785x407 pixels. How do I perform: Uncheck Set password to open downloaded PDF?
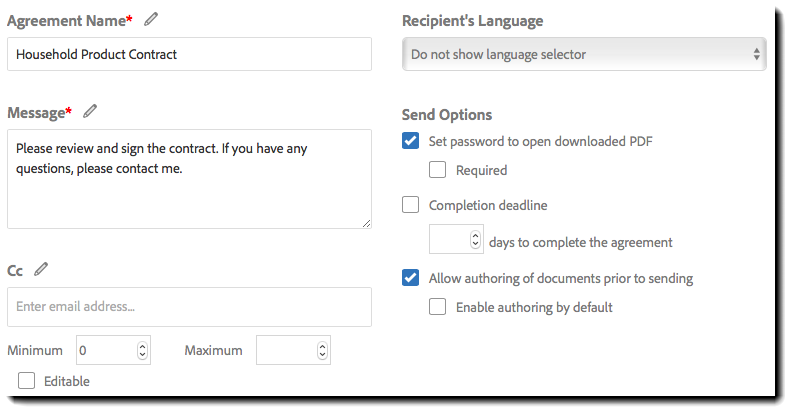coord(410,141)
